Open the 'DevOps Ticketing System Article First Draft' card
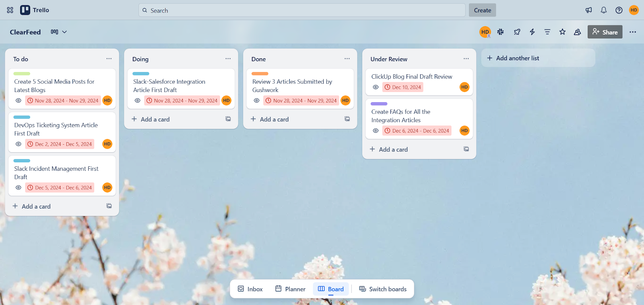 pos(62,132)
